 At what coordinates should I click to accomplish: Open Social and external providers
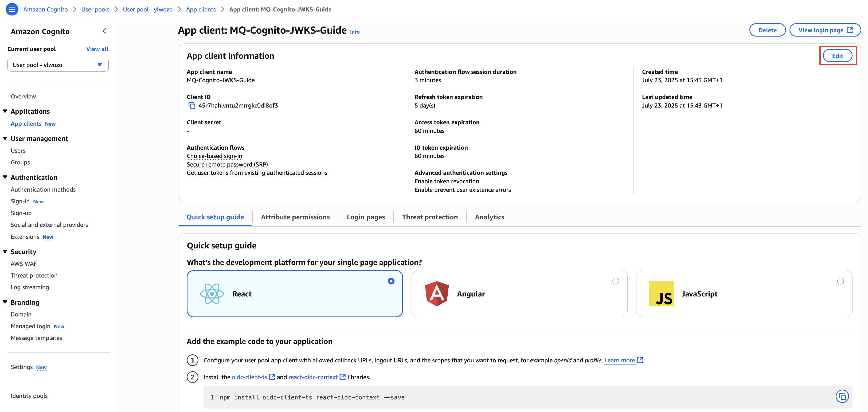pyautogui.click(x=49, y=225)
